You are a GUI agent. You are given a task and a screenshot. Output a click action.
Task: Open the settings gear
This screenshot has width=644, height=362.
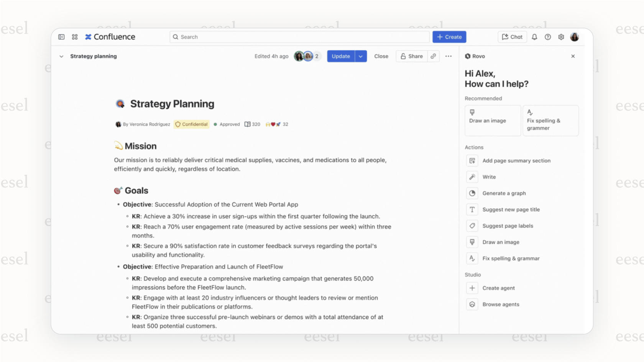pyautogui.click(x=561, y=37)
